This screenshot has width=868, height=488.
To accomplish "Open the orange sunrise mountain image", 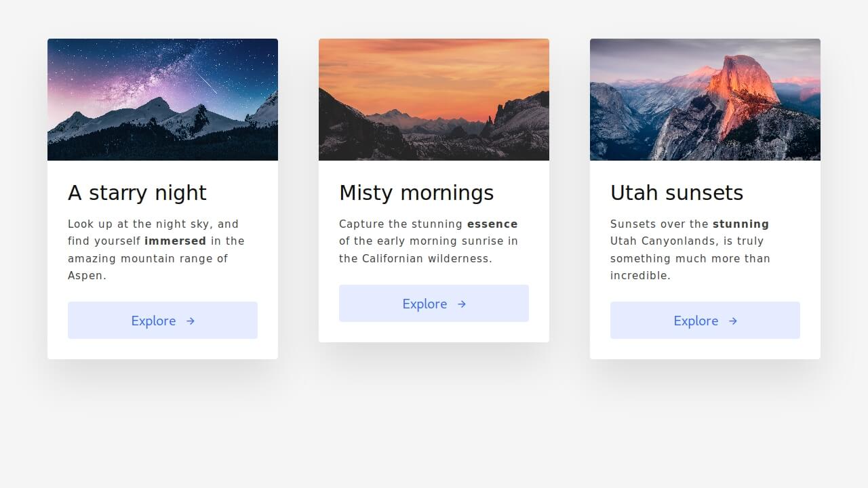I will click(434, 100).
